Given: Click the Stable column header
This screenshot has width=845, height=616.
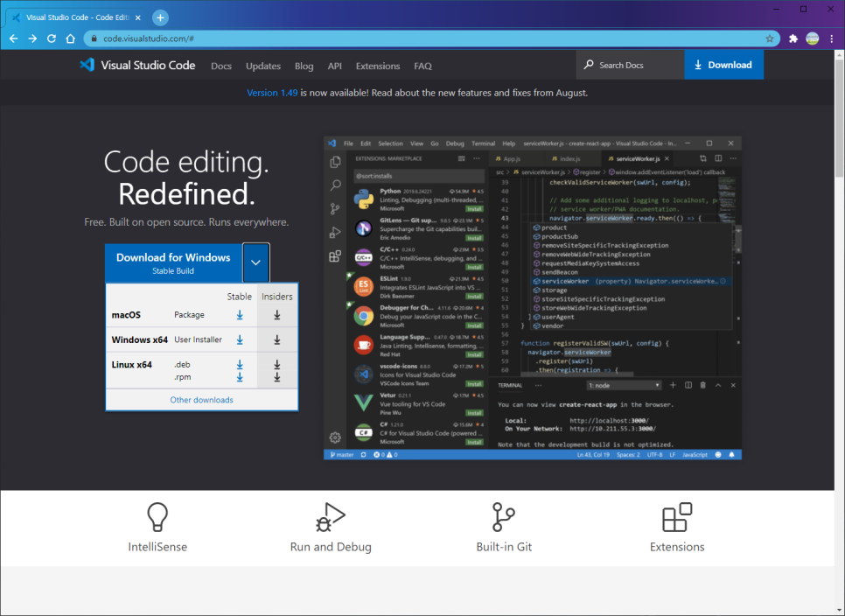Looking at the screenshot, I should 240,297.
